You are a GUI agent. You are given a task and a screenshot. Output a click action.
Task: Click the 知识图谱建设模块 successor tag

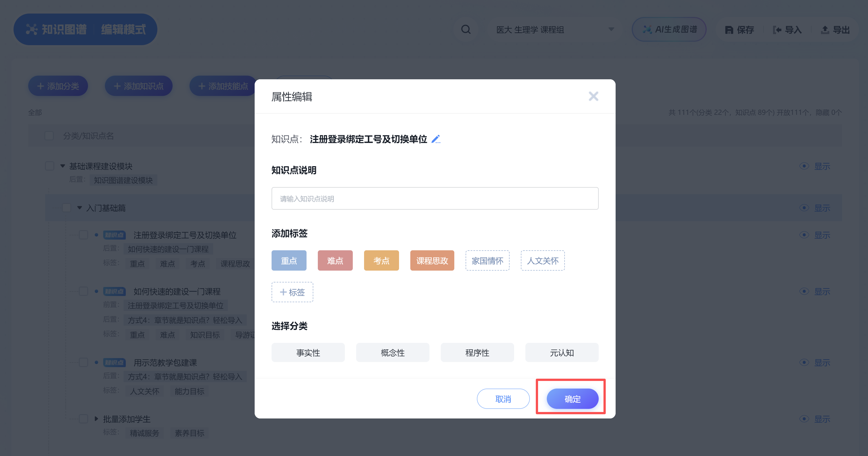click(123, 180)
